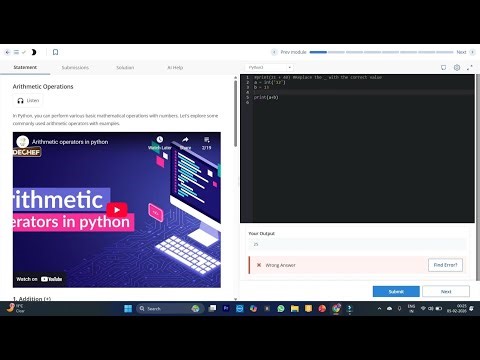This screenshot has height=360, width=480.
Task: Click the last progress bar segment
Action: pos(445,52)
